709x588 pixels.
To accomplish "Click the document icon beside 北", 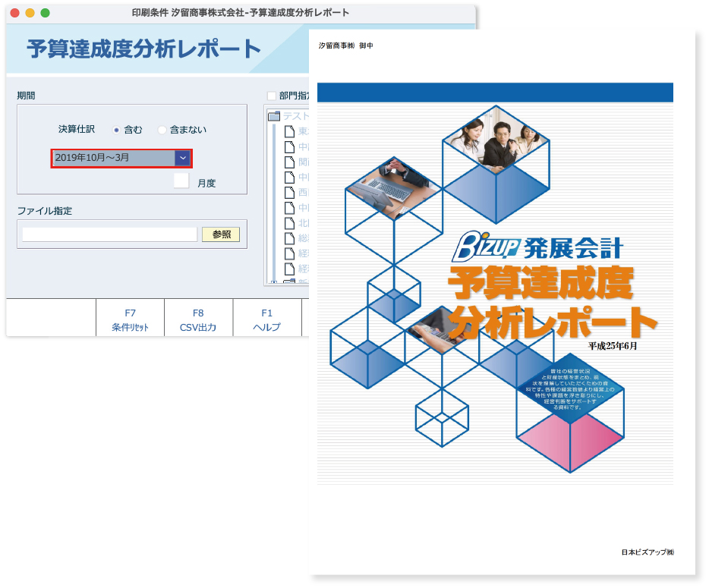I will tap(289, 223).
